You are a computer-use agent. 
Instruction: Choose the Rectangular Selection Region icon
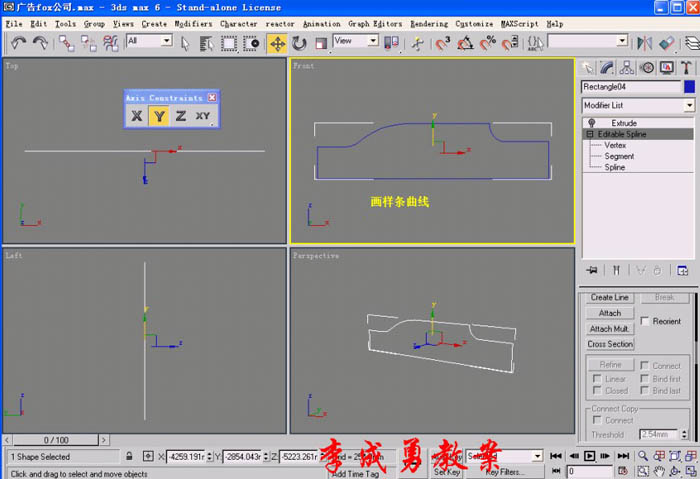[229, 43]
